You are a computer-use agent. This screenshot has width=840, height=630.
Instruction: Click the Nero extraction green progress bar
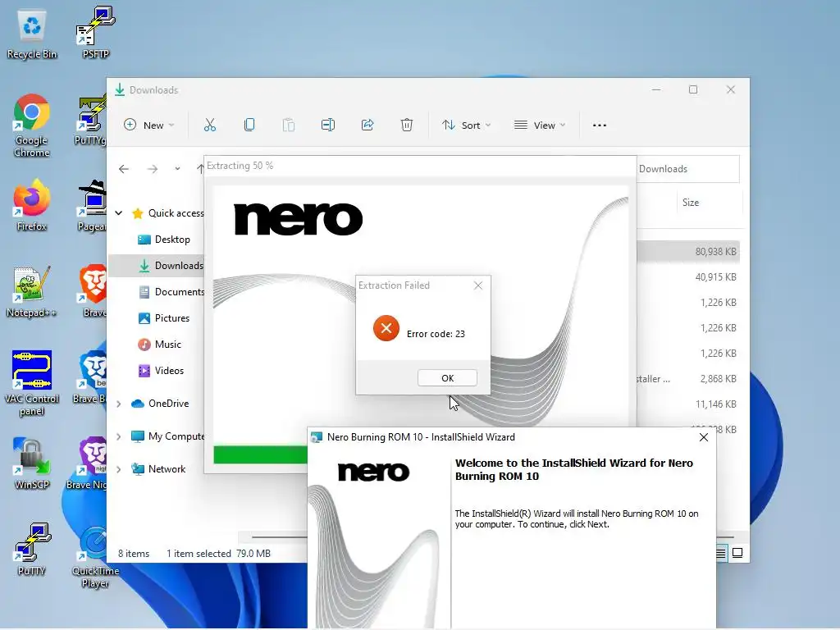(x=260, y=454)
